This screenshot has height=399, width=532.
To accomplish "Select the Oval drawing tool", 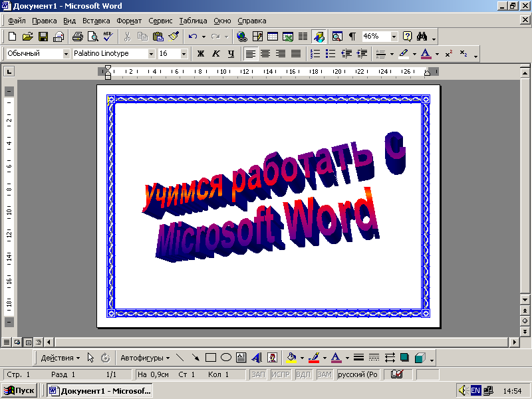I will pos(226,358).
